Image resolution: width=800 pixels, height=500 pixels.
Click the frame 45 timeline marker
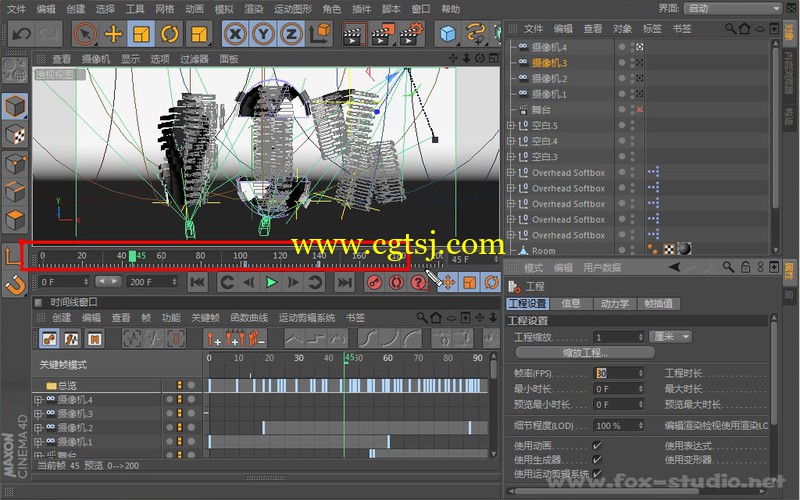[133, 256]
